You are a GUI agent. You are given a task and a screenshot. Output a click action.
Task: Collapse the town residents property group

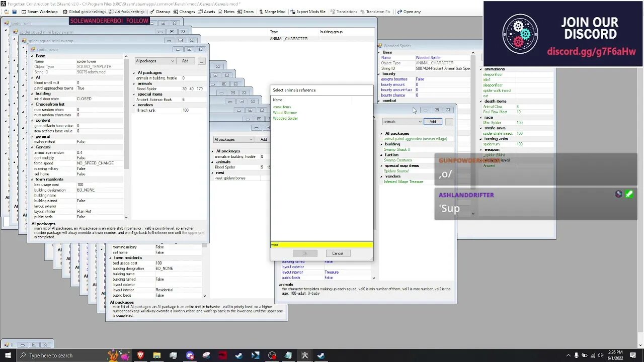[x=32, y=179]
